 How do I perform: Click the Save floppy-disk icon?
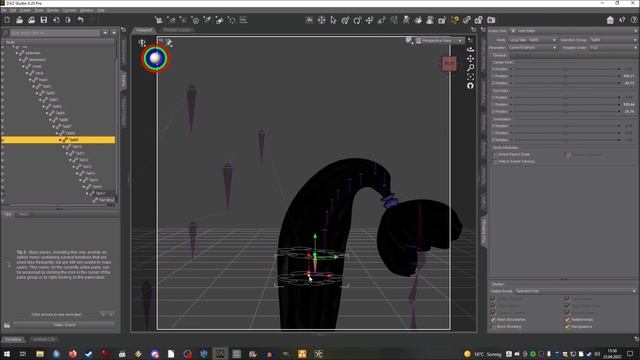[x=44, y=20]
